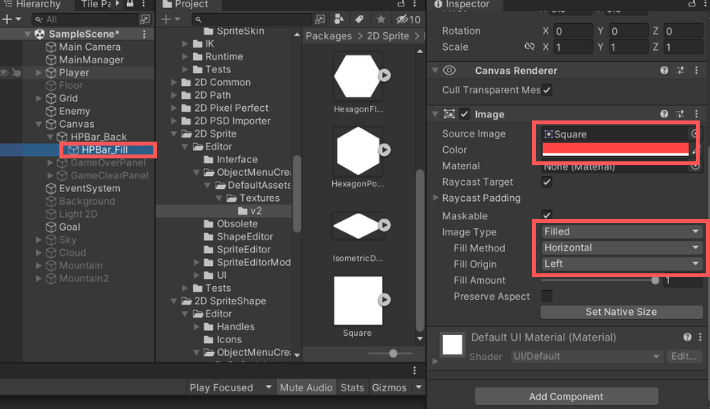Click the Image component help icon
Image resolution: width=710 pixels, height=420 pixels.
point(664,114)
